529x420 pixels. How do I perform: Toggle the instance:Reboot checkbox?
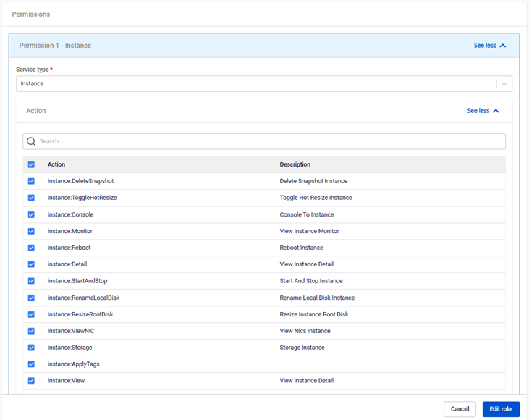click(31, 248)
